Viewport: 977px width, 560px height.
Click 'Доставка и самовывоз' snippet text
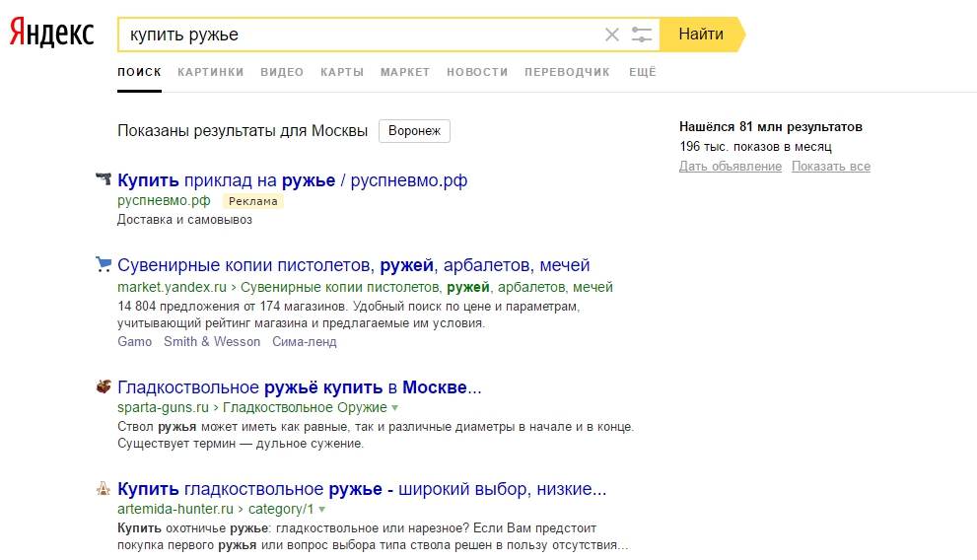point(184,219)
